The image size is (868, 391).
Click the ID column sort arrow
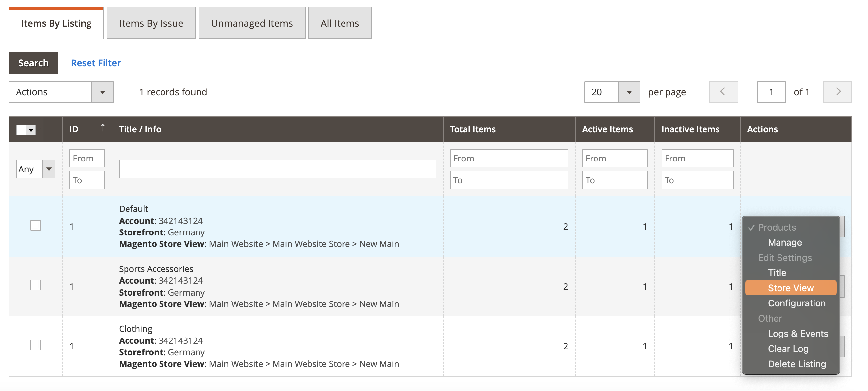(x=103, y=128)
